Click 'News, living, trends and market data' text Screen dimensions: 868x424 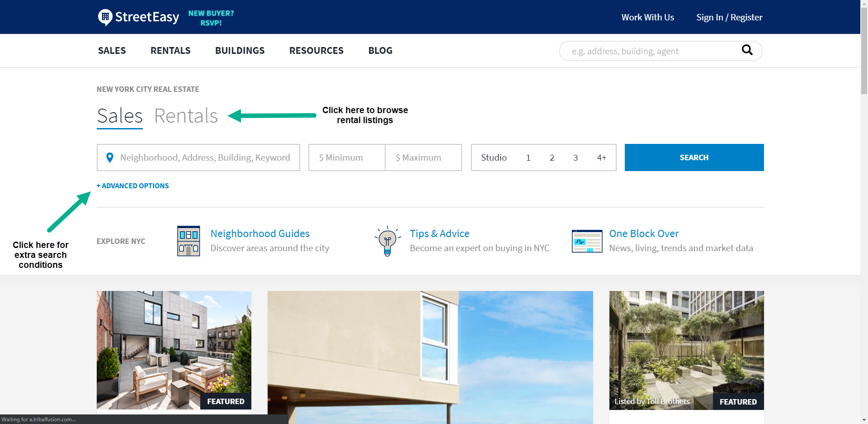[681, 248]
